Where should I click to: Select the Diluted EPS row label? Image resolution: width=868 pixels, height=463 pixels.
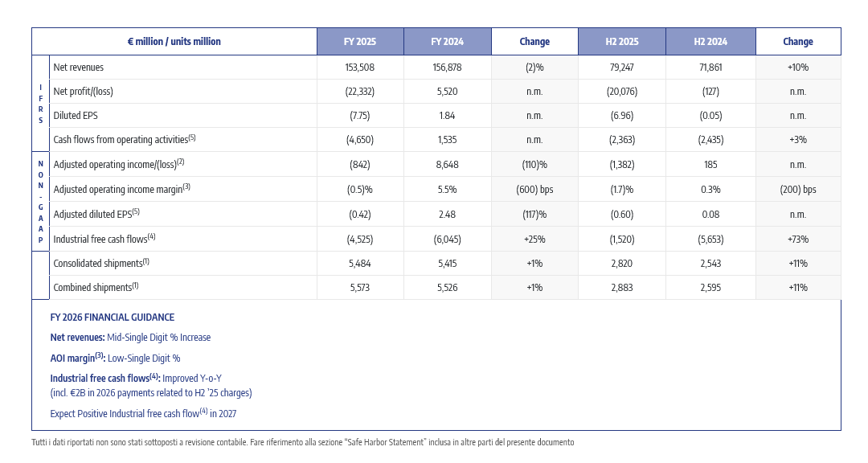click(76, 116)
